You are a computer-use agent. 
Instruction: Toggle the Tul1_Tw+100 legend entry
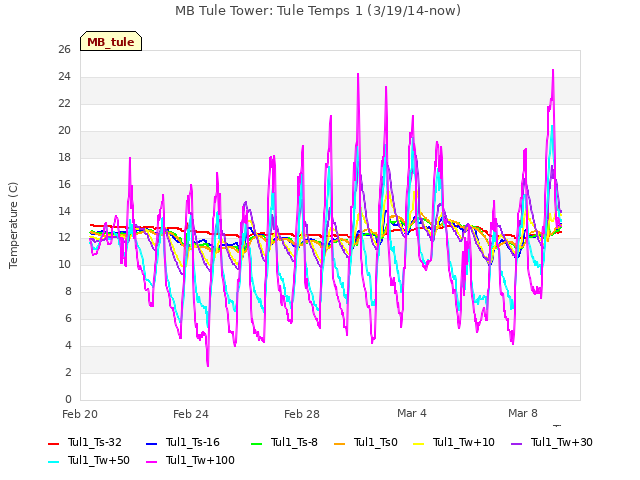(x=190, y=460)
